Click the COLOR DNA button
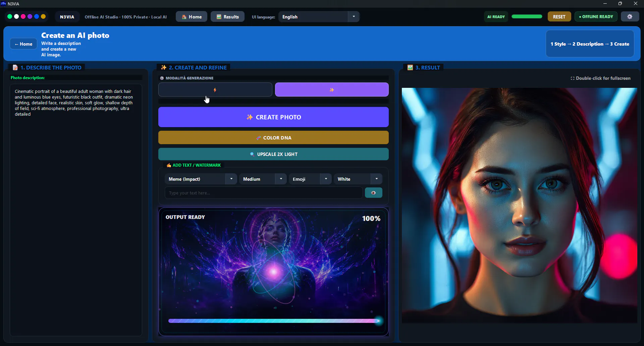This screenshot has height=346, width=644. [273, 138]
